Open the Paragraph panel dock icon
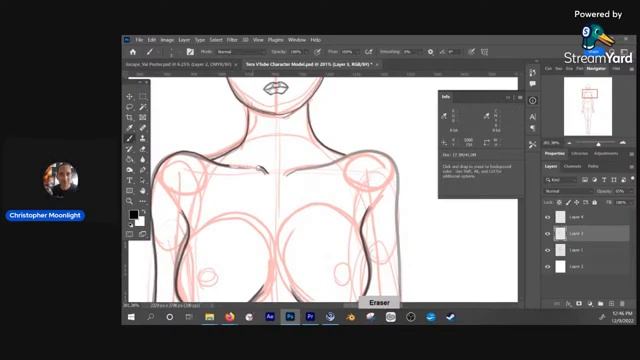The width and height of the screenshot is (640, 360). click(533, 128)
